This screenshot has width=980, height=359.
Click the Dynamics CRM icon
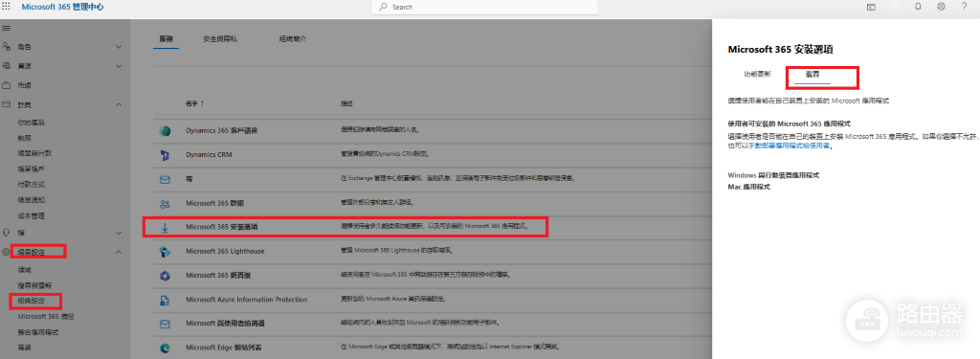click(165, 154)
